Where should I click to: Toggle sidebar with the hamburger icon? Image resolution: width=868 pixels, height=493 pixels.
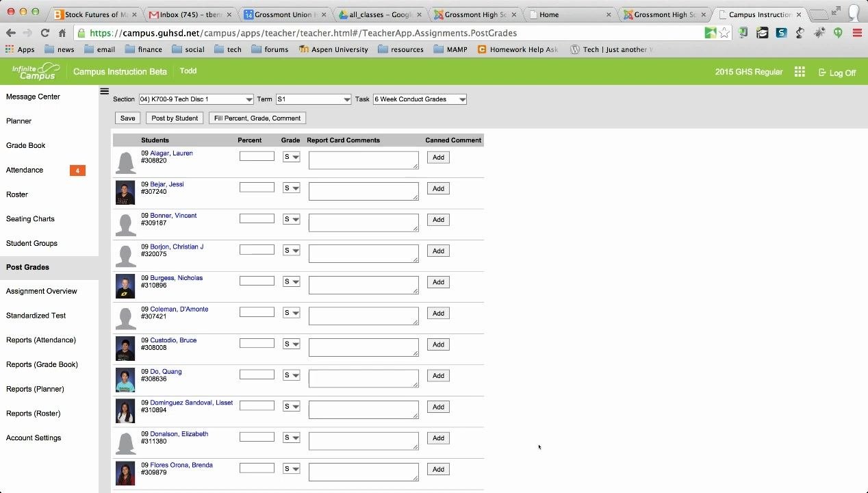[104, 91]
